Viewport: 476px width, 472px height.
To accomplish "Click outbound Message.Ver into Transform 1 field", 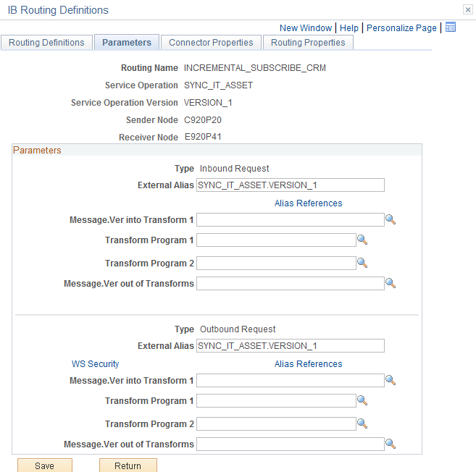I will pos(291,380).
